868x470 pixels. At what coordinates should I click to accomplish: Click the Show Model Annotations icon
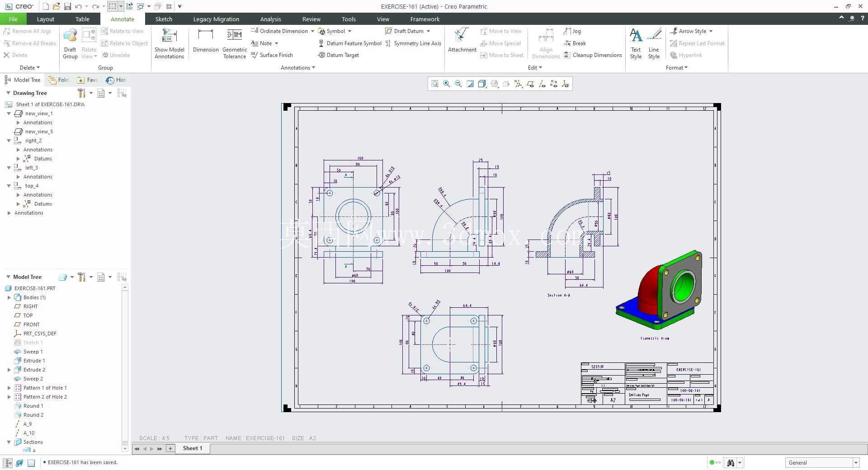(169, 43)
